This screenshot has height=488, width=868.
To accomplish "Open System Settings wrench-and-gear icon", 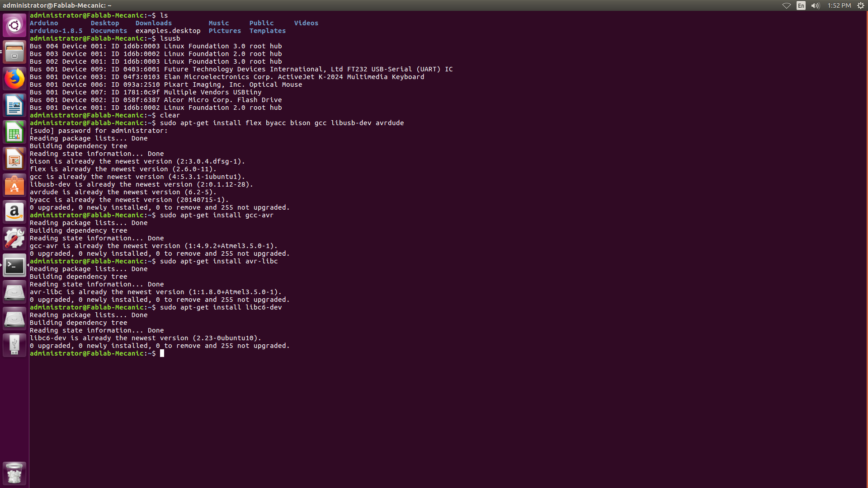I will tap(14, 239).
